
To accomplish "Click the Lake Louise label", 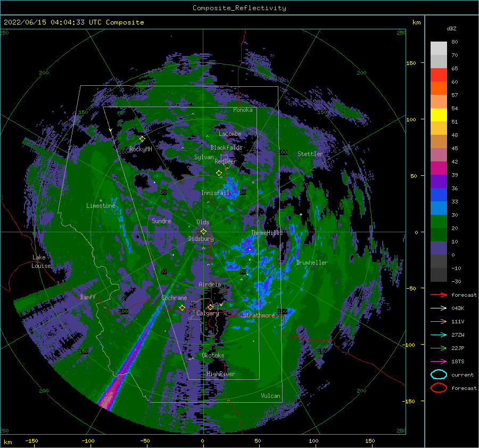I will [41, 262].
